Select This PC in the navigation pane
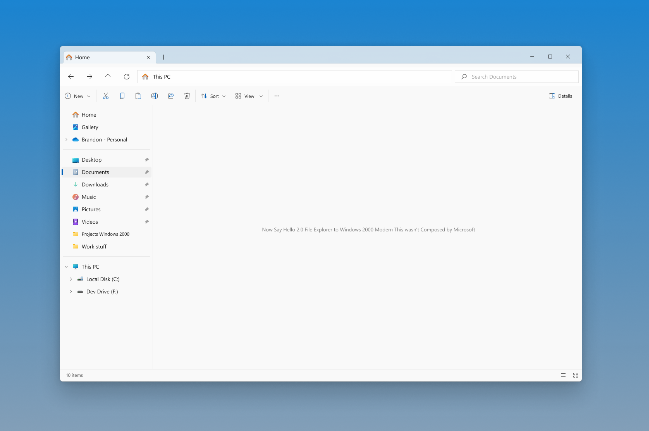Viewport: 649px width, 431px height. pyautogui.click(x=106, y=267)
